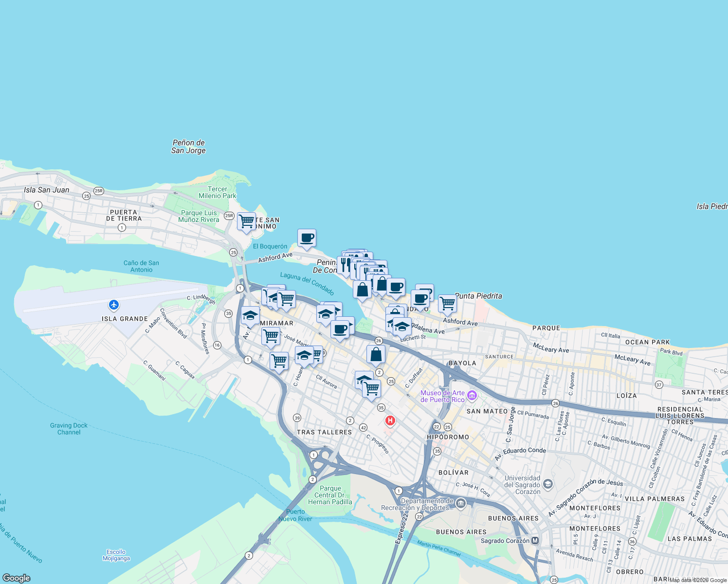This screenshot has height=584, width=728.
Task: Select the Obrero label
Action: 630,572
